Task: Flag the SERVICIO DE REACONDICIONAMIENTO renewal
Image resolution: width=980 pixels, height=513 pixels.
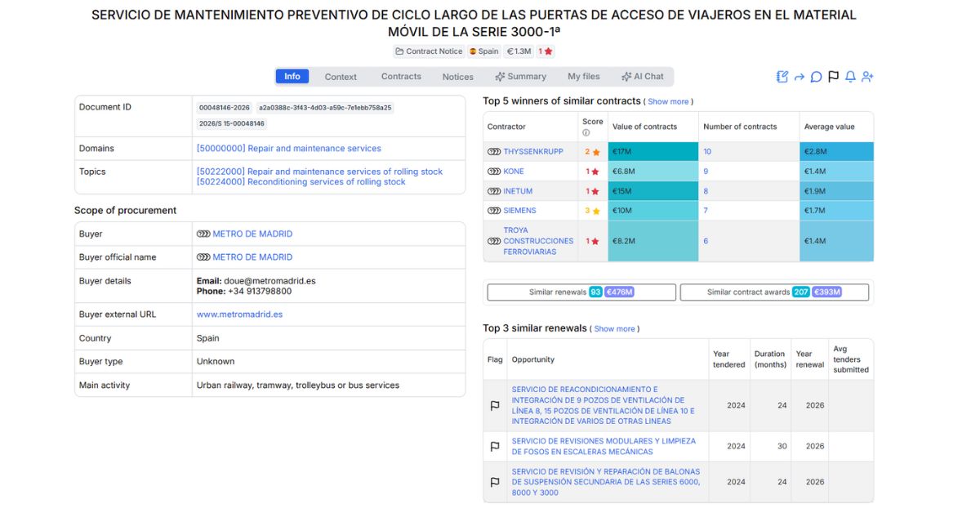Action: click(494, 405)
